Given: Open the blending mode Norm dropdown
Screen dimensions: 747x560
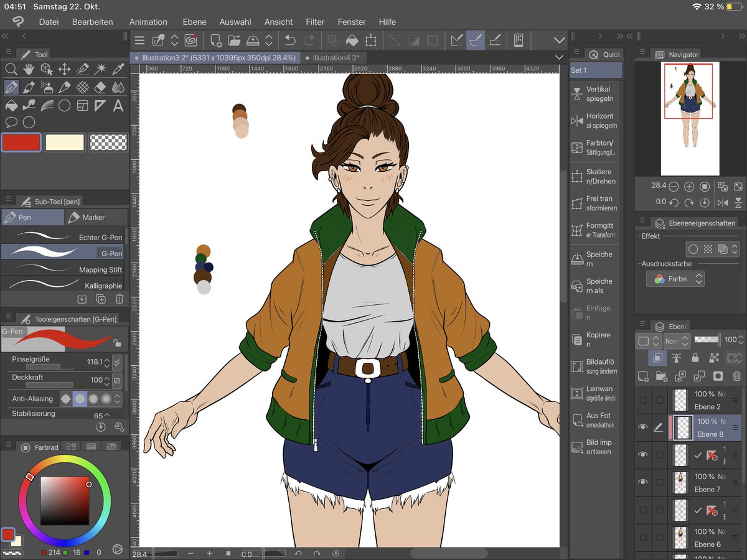Looking at the screenshot, I should coord(677,341).
